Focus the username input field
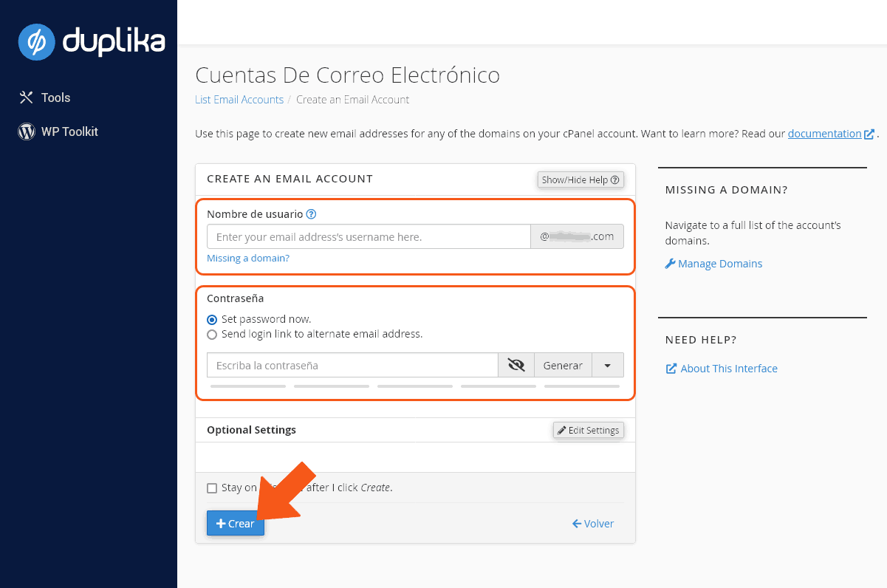 coord(369,236)
